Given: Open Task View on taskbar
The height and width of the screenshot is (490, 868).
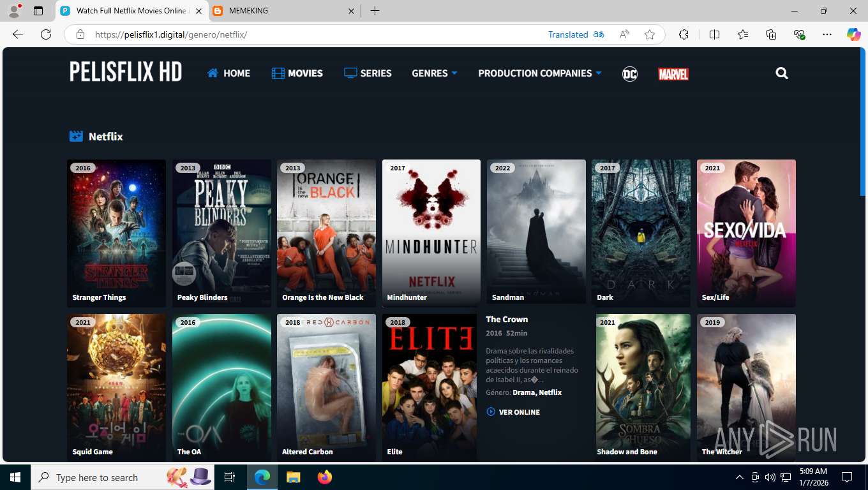Looking at the screenshot, I should tap(230, 477).
